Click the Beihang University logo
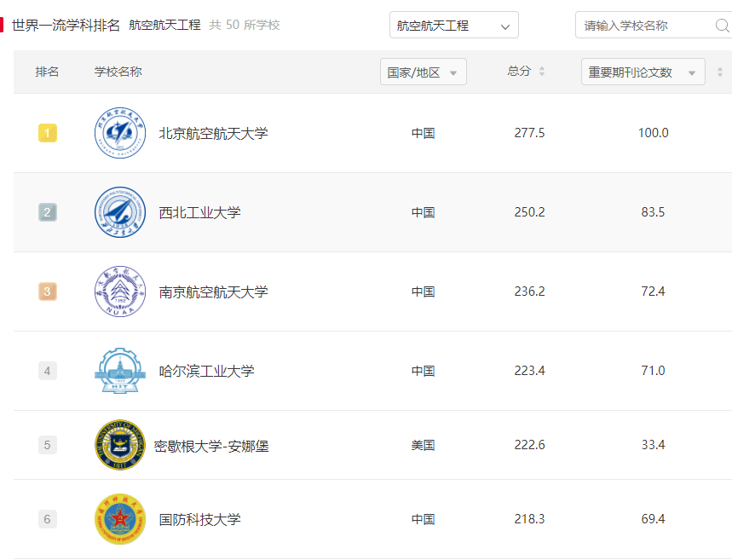The height and width of the screenshot is (560, 732). pyautogui.click(x=120, y=133)
